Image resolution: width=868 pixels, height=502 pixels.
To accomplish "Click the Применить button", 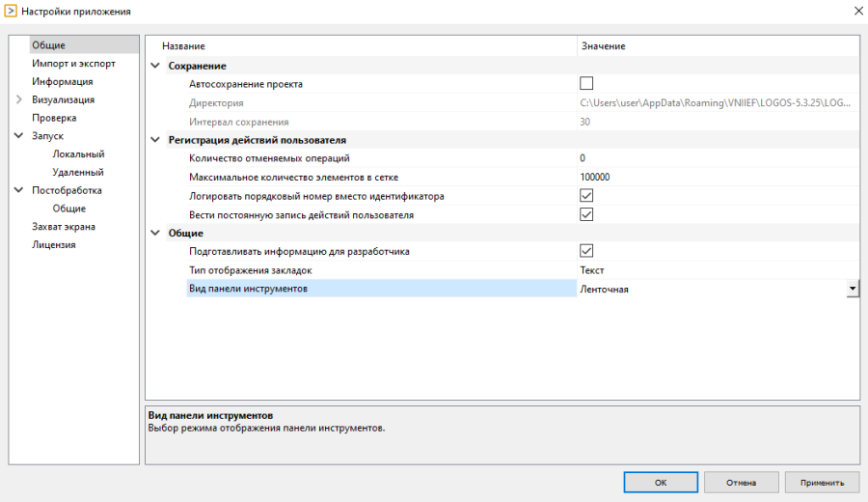I will coord(822,483).
